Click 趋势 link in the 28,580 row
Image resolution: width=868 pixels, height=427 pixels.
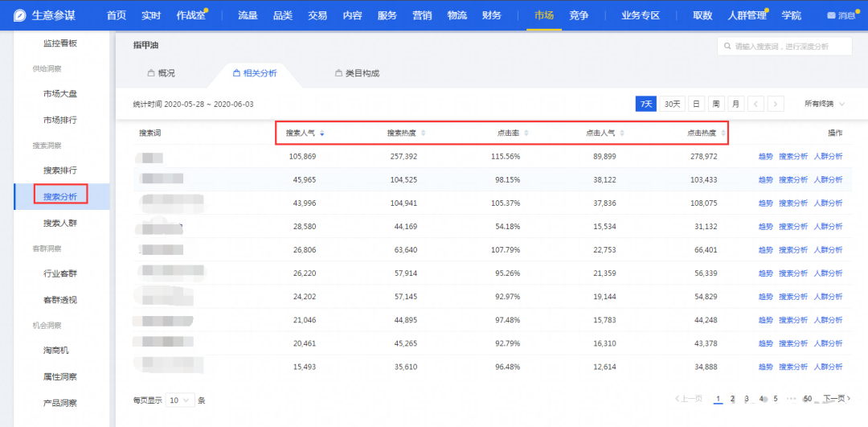tap(766, 227)
